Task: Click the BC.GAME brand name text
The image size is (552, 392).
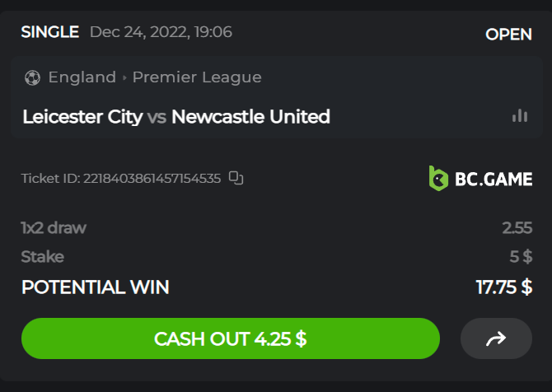Action: 494,178
